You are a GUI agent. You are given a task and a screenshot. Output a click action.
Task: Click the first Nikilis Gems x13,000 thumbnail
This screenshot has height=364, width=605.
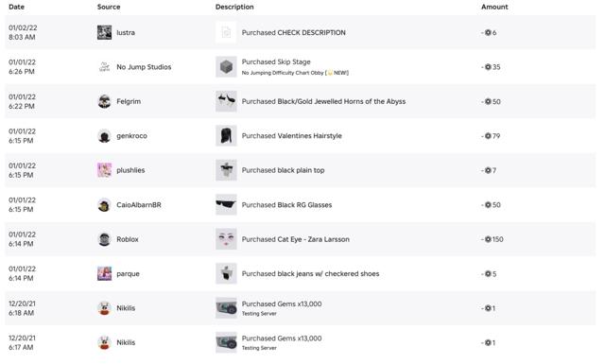226,308
